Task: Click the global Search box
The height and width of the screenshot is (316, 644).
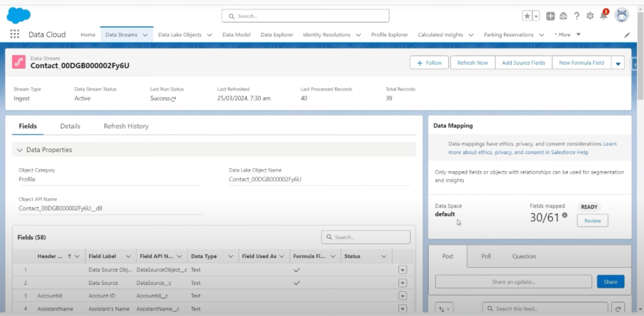Action: tap(305, 16)
